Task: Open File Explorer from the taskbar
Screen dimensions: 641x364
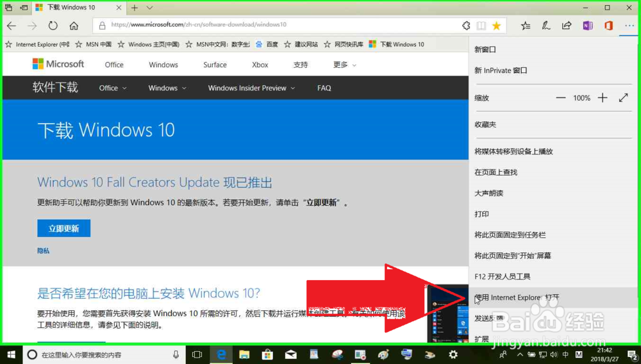Action: pos(244,354)
